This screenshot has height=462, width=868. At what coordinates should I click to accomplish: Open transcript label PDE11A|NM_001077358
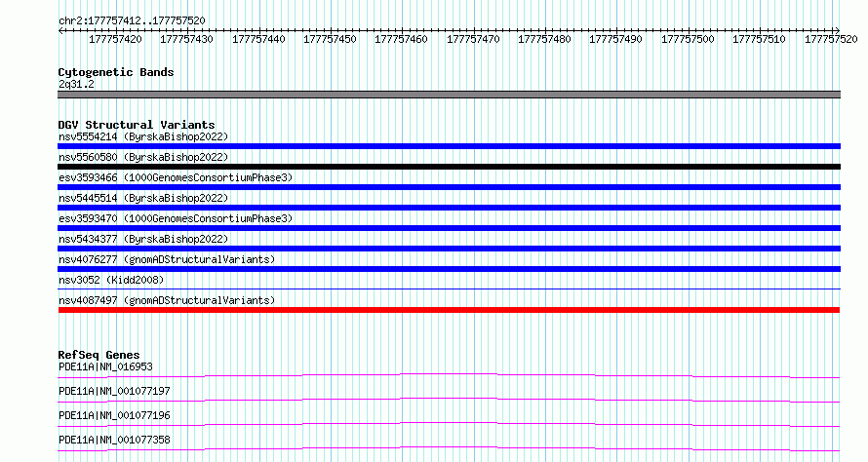[114, 440]
